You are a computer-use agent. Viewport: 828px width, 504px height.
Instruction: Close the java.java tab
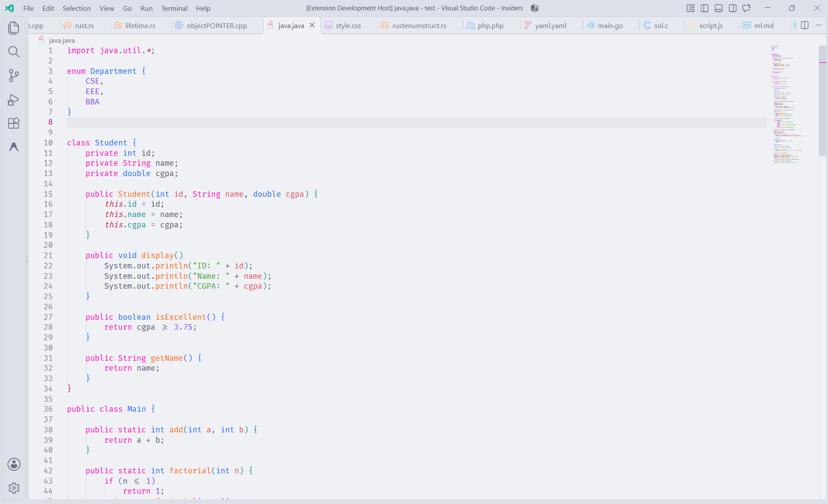312,25
